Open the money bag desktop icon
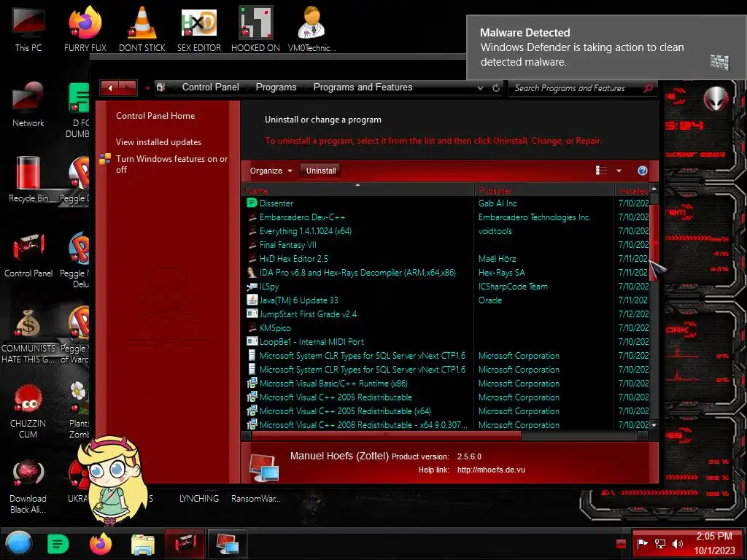This screenshot has width=747, height=560. 28,335
